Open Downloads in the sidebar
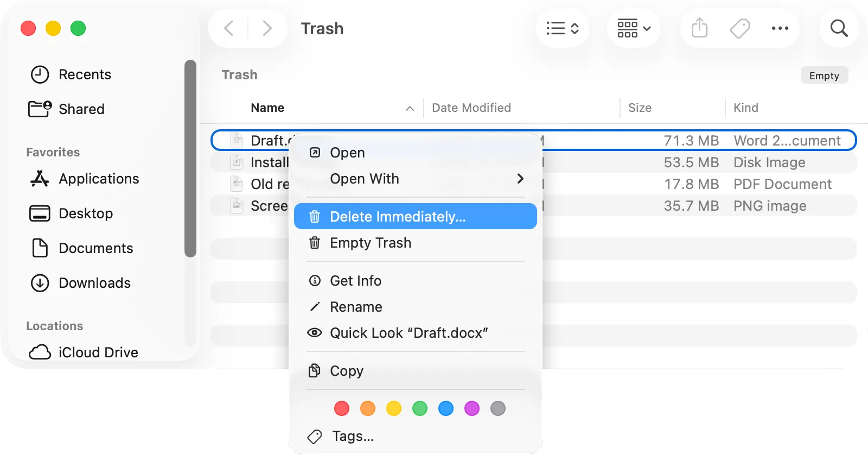The image size is (868, 454). (80, 283)
